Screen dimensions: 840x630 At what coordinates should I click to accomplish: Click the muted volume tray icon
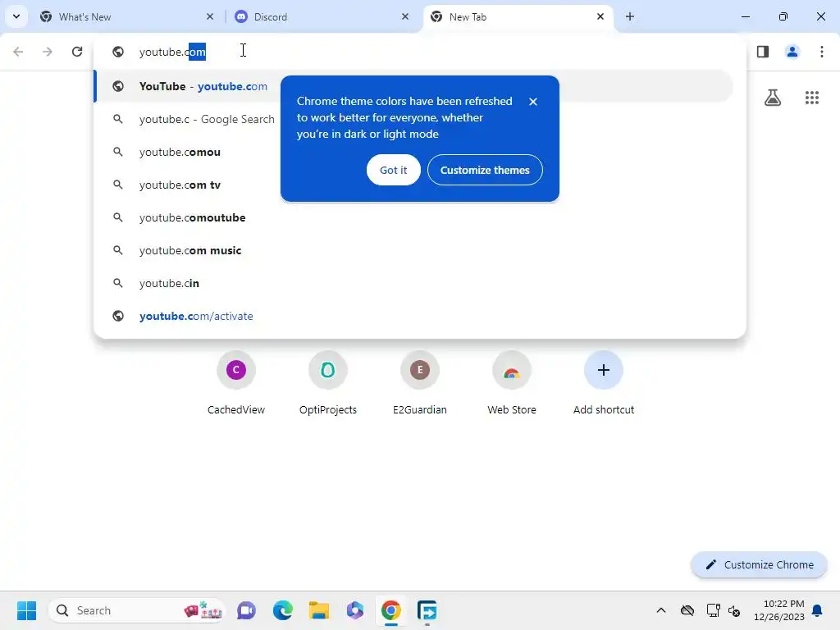pos(734,610)
